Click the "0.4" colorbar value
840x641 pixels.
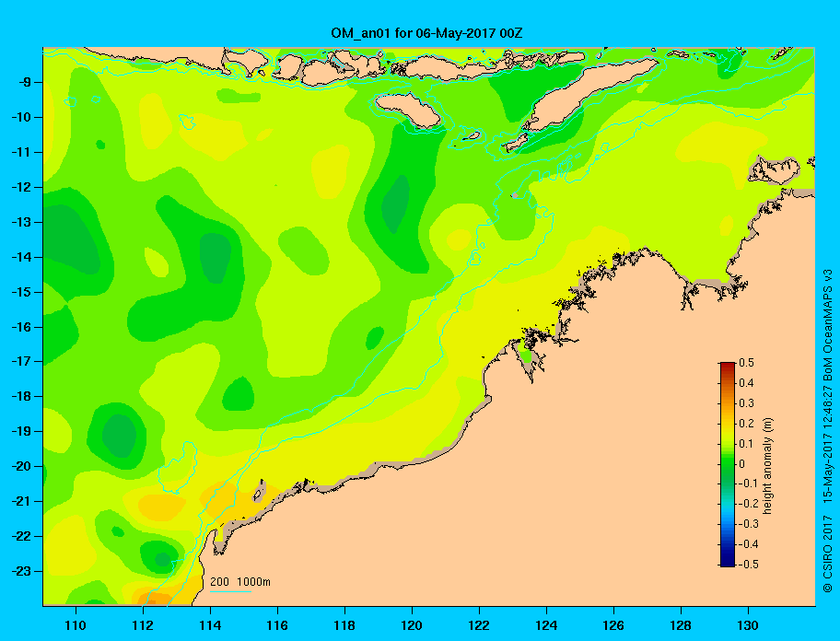(x=746, y=383)
